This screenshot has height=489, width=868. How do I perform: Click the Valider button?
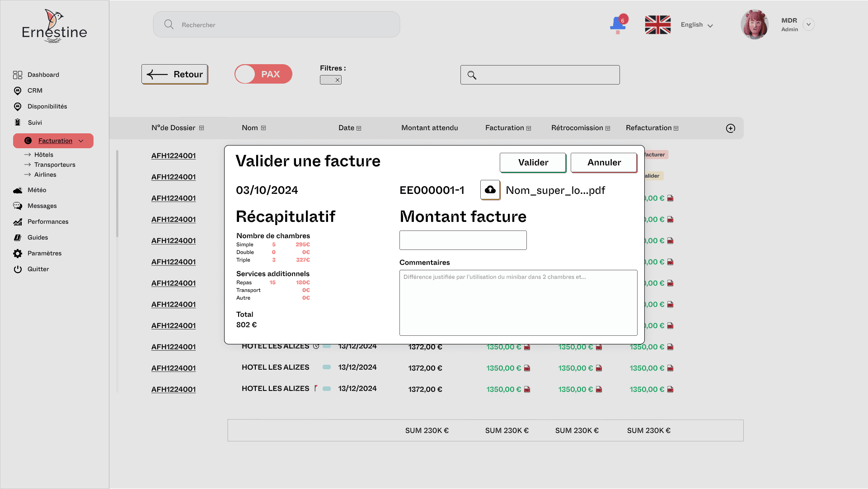[532, 163]
